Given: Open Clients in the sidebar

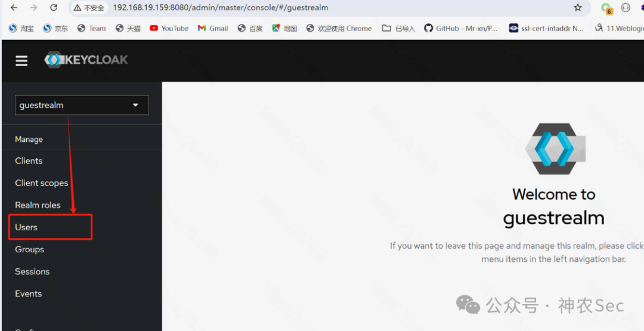Looking at the screenshot, I should pyautogui.click(x=29, y=161).
